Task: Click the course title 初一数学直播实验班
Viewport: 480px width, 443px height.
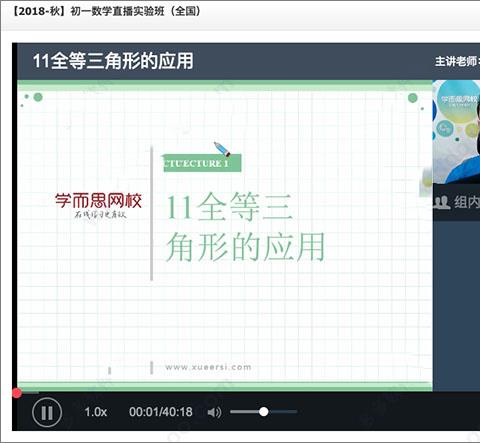Action: pos(117,11)
